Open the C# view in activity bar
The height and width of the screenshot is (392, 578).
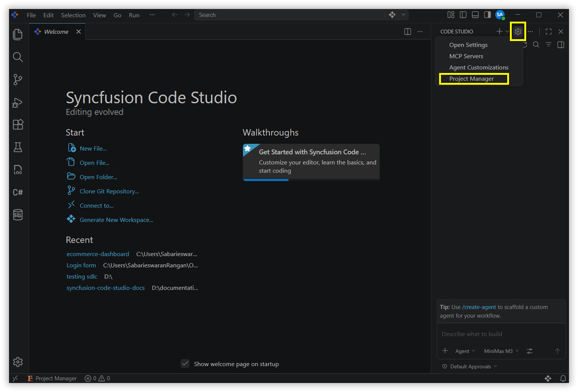click(18, 192)
